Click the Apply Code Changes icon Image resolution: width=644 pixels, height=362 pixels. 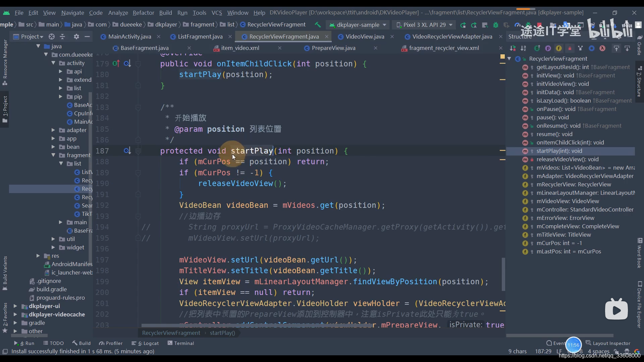click(x=485, y=25)
